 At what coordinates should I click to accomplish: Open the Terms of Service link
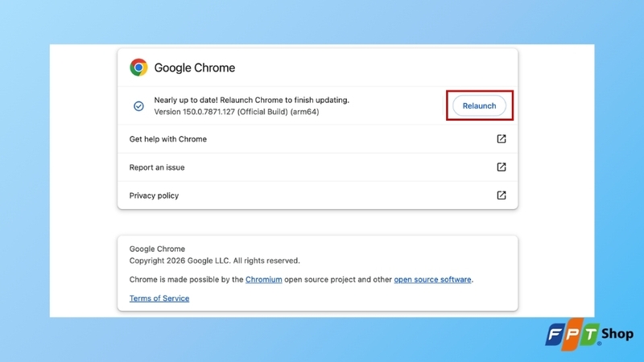(159, 298)
